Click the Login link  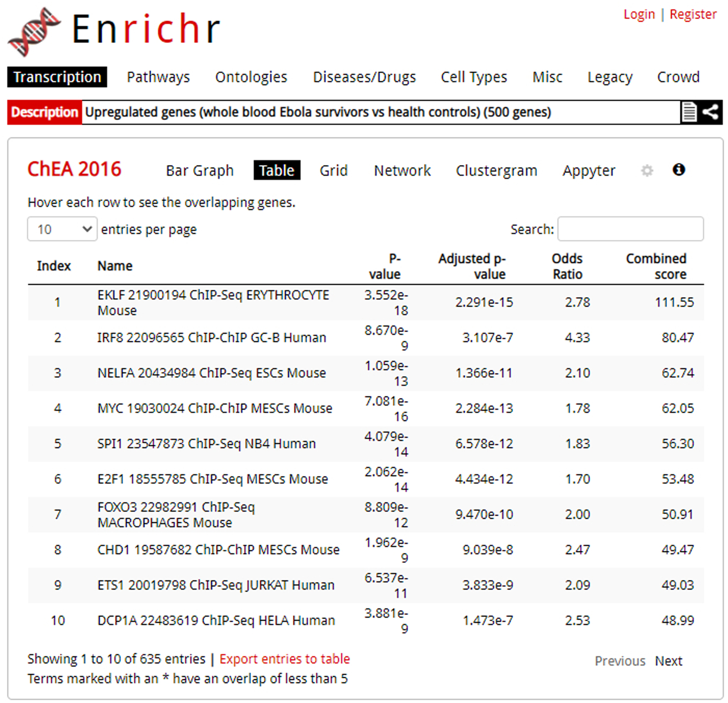[639, 14]
